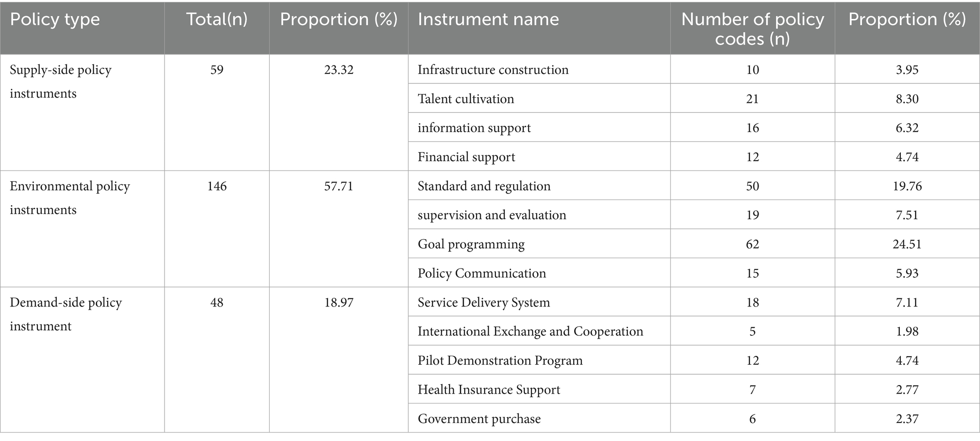The width and height of the screenshot is (980, 441).
Task: Click the "Standard and regulation" cell
Action: pos(484,186)
